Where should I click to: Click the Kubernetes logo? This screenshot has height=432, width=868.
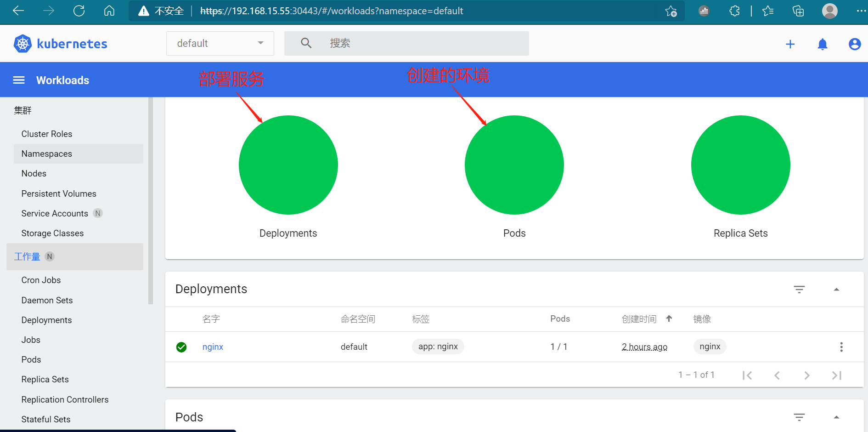(23, 44)
